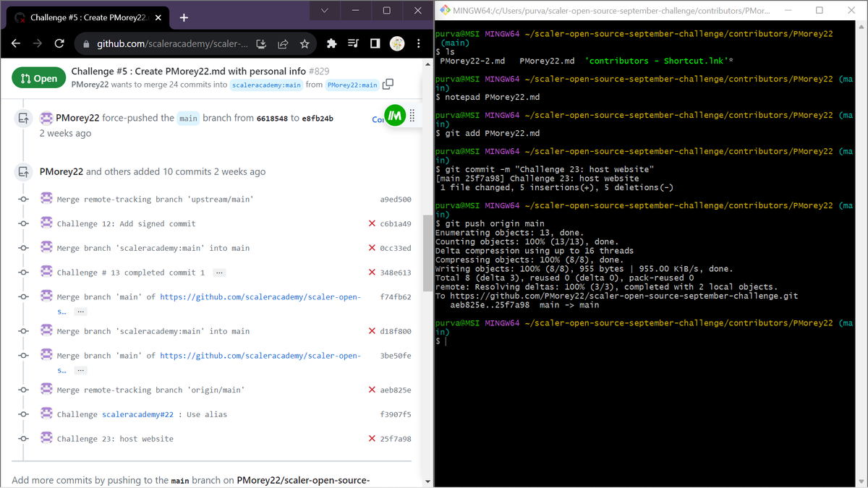868x488 pixels.
Task: Open commit hash f74fb62
Action: click(x=396, y=297)
